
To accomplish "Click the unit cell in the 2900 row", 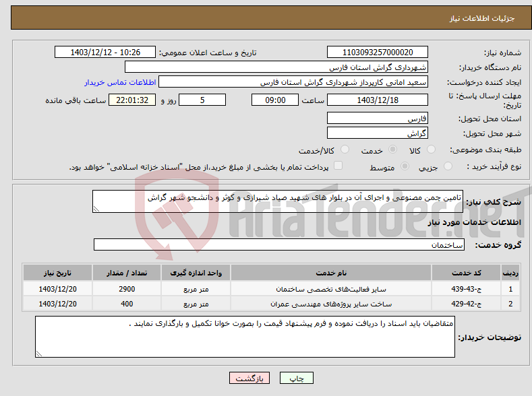I will coord(196,289).
